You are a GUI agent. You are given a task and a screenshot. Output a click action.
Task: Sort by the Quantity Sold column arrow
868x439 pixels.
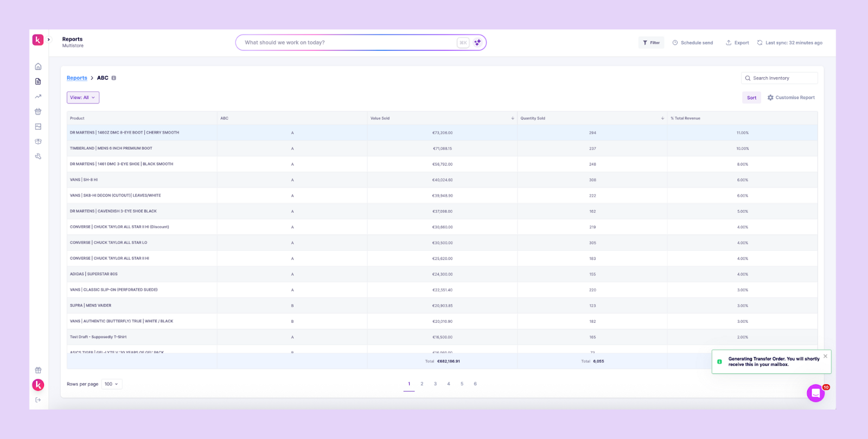[662, 118]
